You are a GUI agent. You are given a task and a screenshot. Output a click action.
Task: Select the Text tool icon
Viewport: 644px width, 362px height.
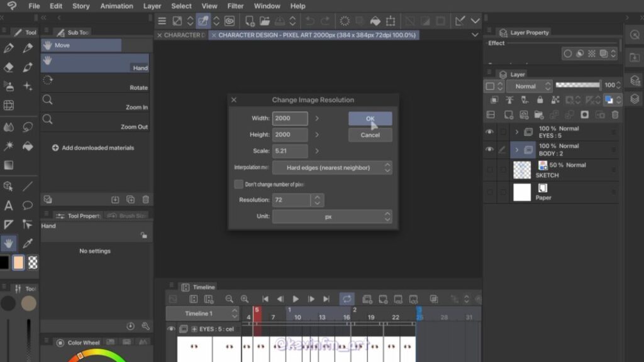[x=8, y=206]
